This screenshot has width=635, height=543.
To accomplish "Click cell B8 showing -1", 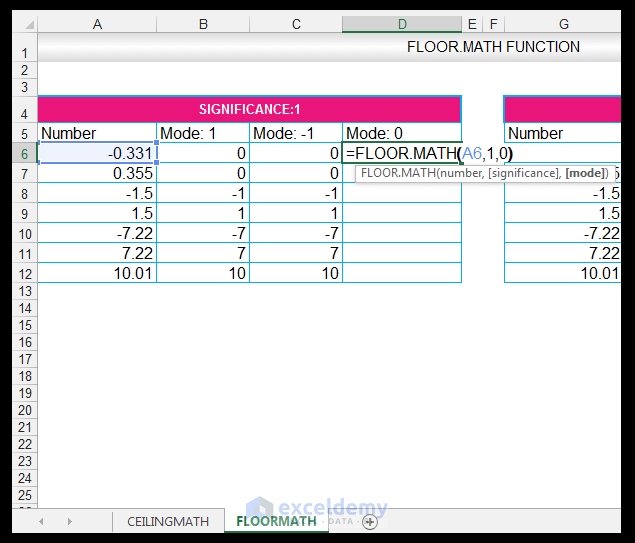I will (203, 193).
